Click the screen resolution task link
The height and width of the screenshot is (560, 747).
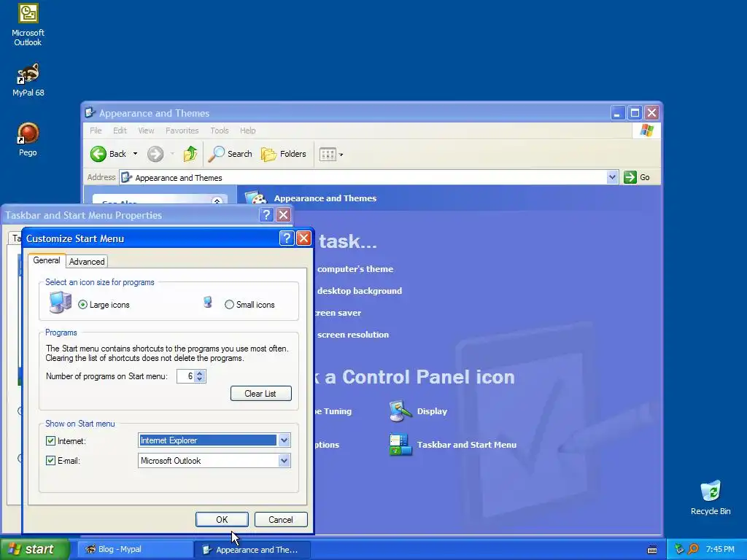pos(352,335)
